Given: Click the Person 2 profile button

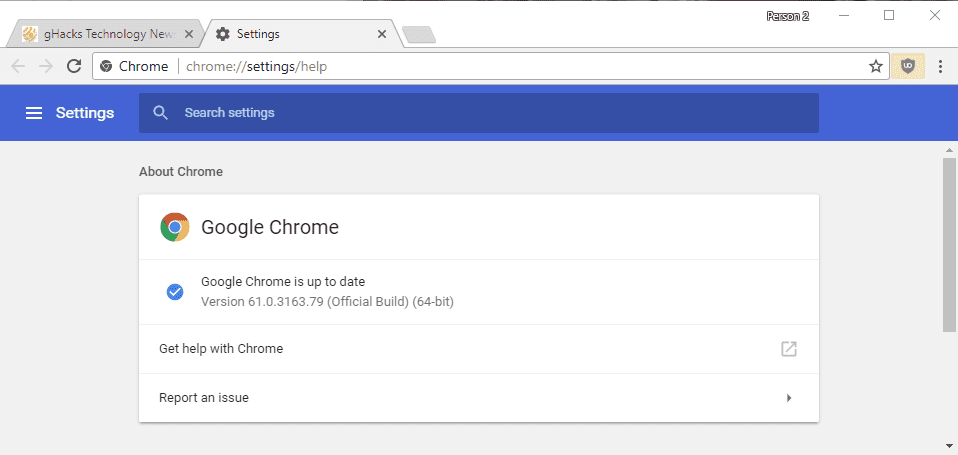Looking at the screenshot, I should pyautogui.click(x=788, y=16).
